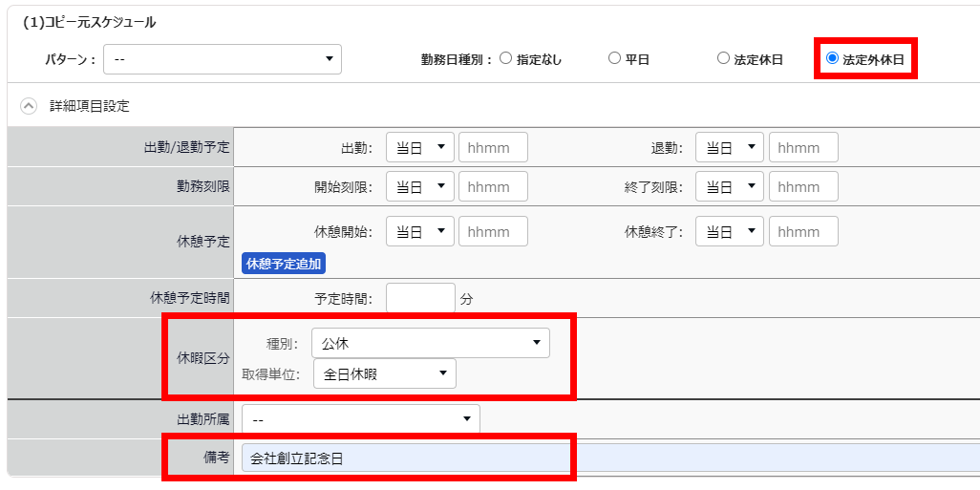Click the 終了刻限 hhmm time field
980x490 pixels.
click(x=803, y=186)
